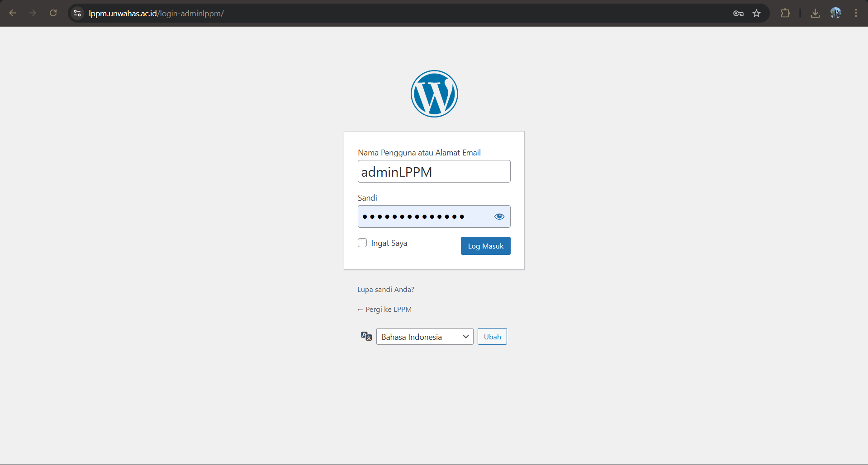Open the Extensions puzzle icon
This screenshot has width=868, height=465.
pyautogui.click(x=785, y=14)
